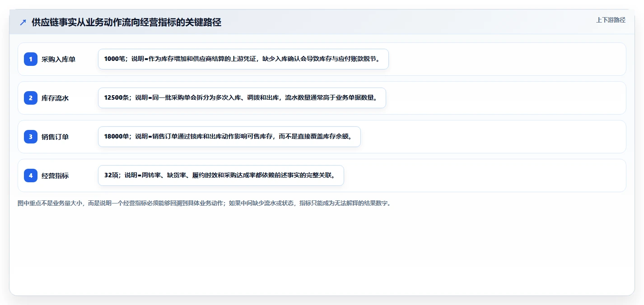This screenshot has width=644, height=305.
Task: Select the step 1 number badge
Action: click(x=31, y=59)
